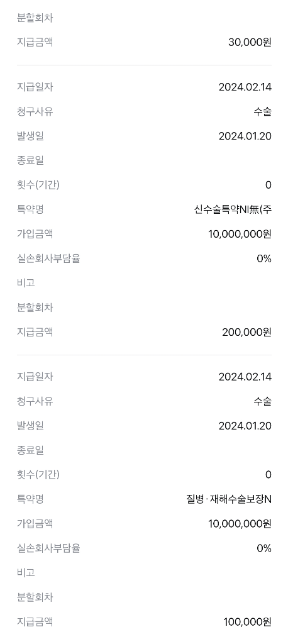The height and width of the screenshot is (644, 288).
Task: Select first 2024.01.20 occurrence date value
Action: pyautogui.click(x=245, y=136)
